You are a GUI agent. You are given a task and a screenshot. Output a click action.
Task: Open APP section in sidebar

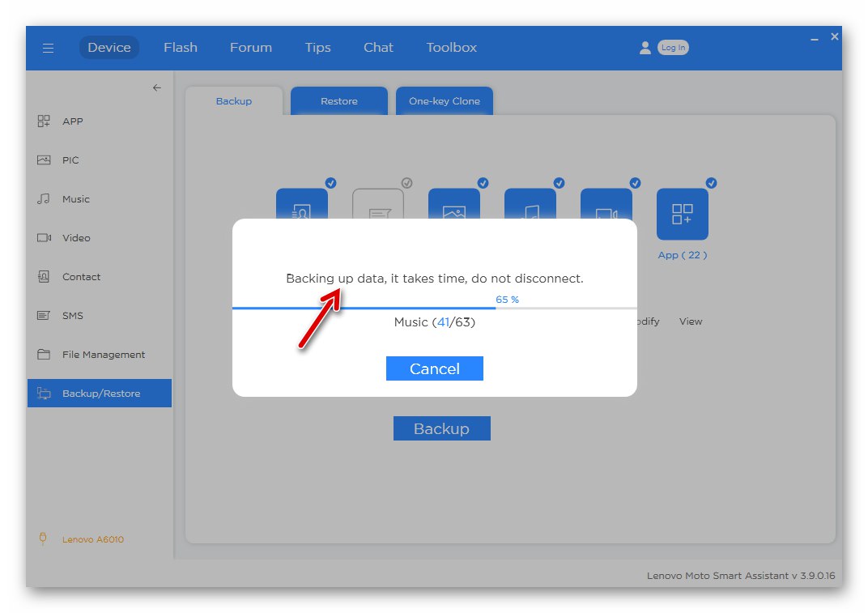click(x=100, y=121)
